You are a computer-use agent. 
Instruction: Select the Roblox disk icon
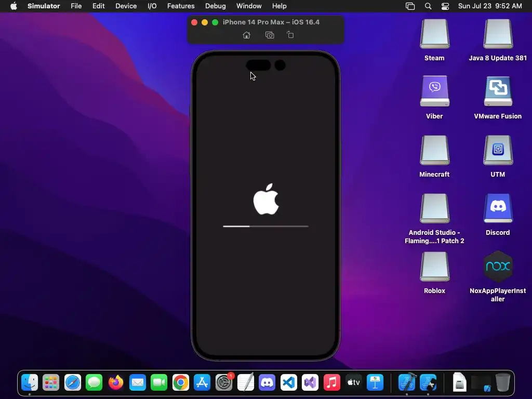pyautogui.click(x=434, y=267)
